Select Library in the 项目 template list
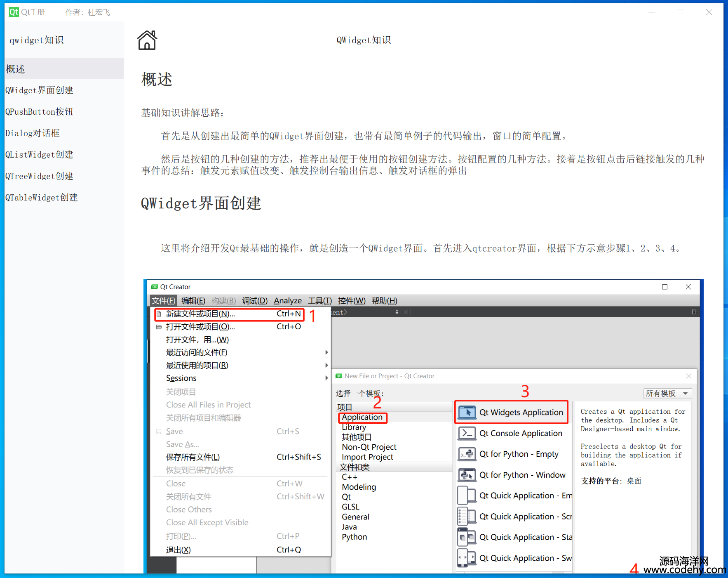728x578 pixels. point(354,427)
